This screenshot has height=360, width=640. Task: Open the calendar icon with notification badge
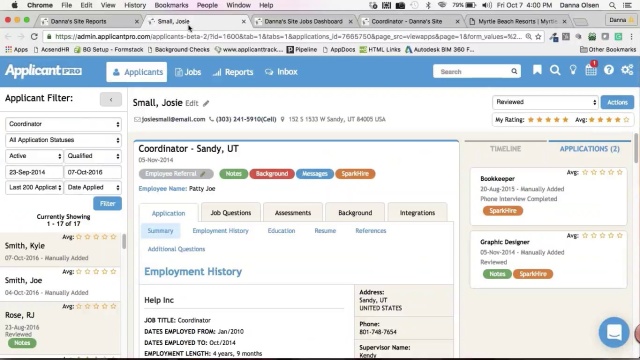(591, 69)
